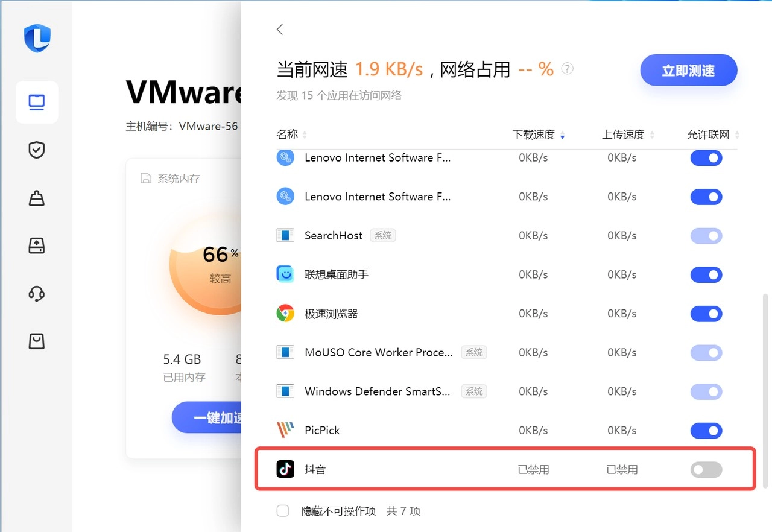772x532 pixels.
Task: Open the headset support sidebar icon
Action: pos(37,294)
